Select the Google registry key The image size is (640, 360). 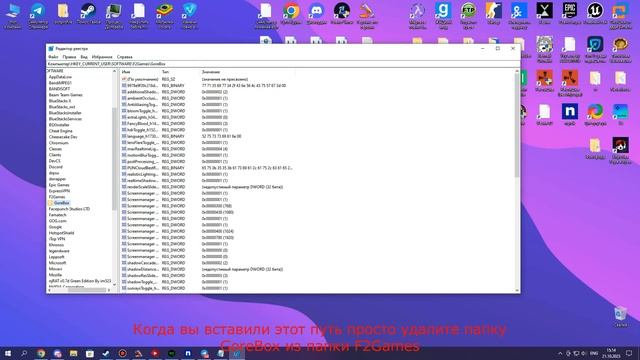pyautogui.click(x=55, y=227)
